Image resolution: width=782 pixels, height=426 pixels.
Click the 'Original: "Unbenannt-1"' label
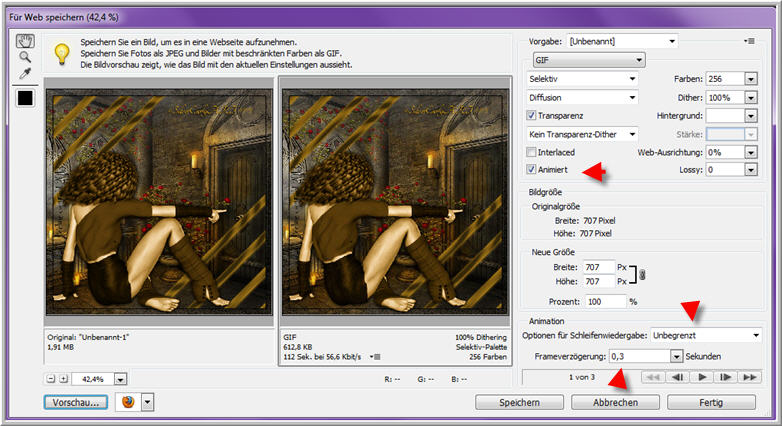[x=88, y=337]
